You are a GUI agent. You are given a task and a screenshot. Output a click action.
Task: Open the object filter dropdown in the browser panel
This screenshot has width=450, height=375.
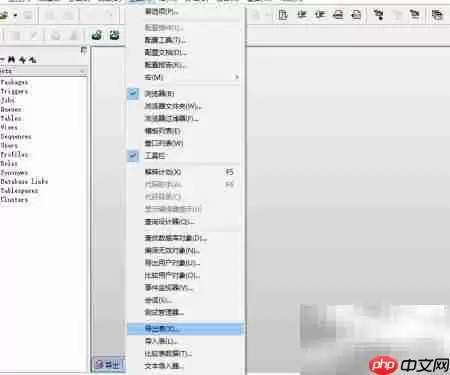click(x=82, y=71)
